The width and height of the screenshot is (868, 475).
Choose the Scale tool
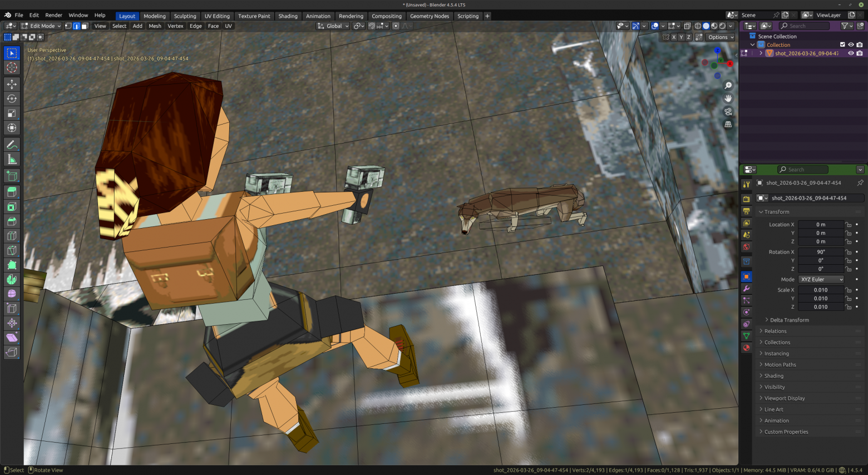tap(12, 113)
